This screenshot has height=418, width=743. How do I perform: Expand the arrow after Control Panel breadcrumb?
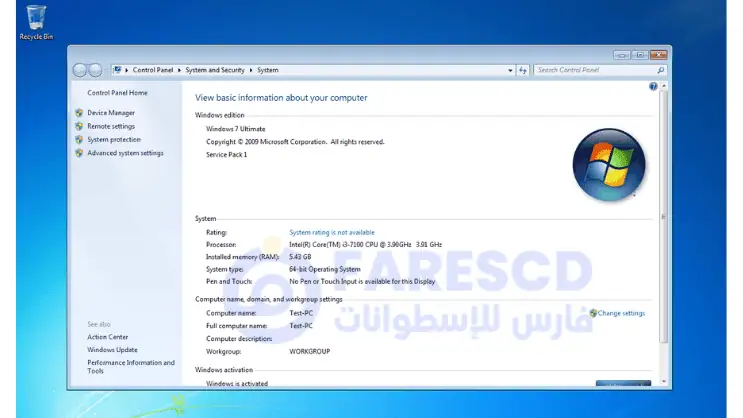pos(179,70)
